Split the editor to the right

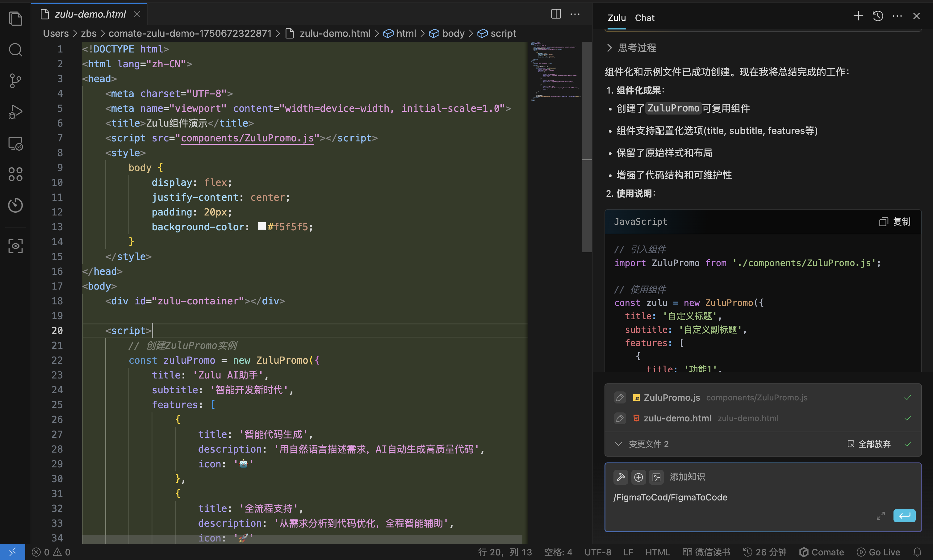[556, 14]
